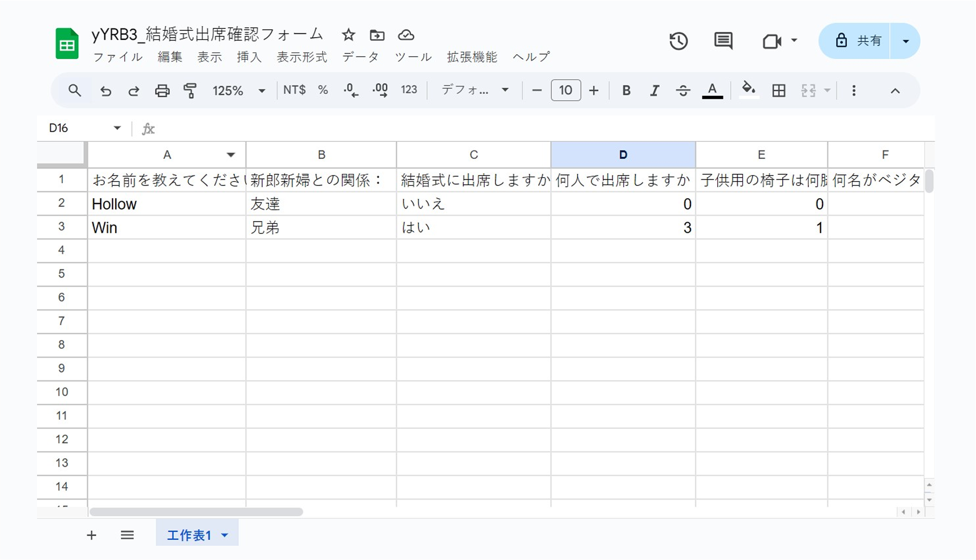The width and height of the screenshot is (976, 560).
Task: Open the ツール menu
Action: click(x=413, y=57)
